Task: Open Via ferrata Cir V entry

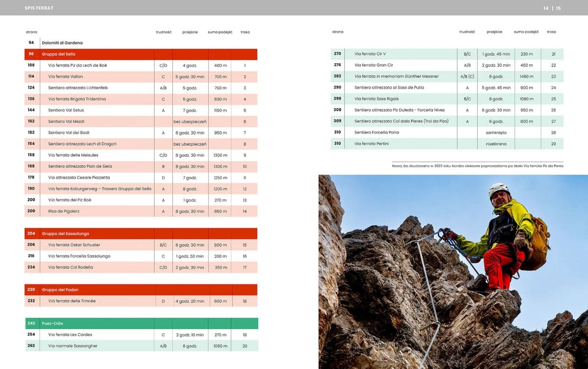Action: coord(370,54)
